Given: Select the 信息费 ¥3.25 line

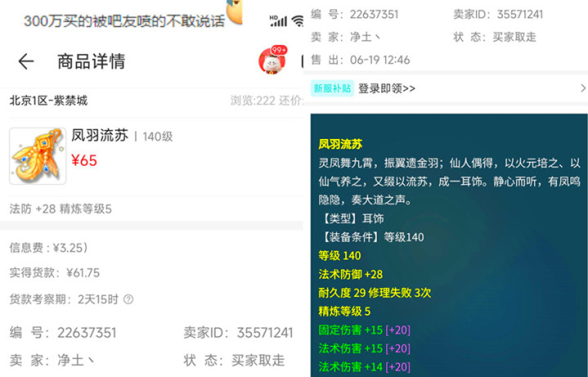Looking at the screenshot, I should click(x=48, y=248).
